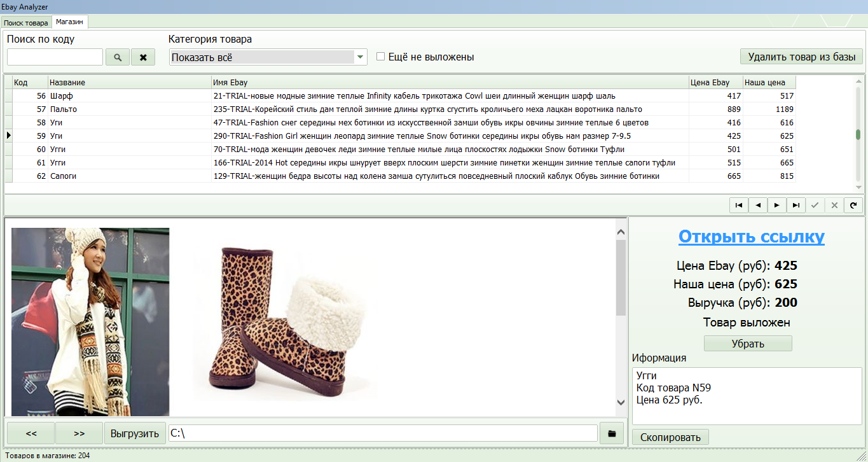Go to next record in navigator

coord(776,206)
